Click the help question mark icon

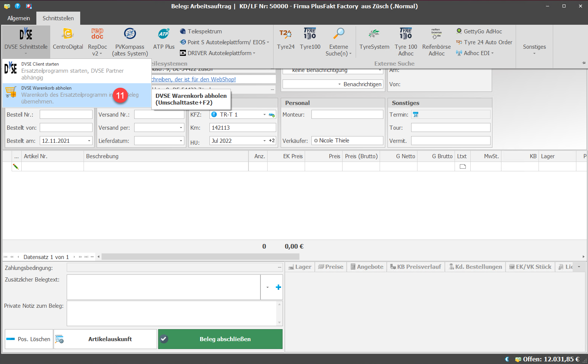(x=17, y=6)
